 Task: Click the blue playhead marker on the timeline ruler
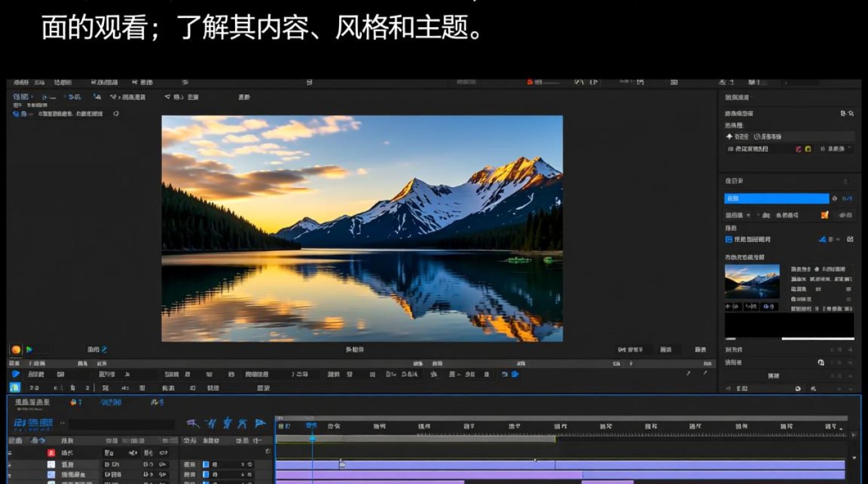coord(312,438)
